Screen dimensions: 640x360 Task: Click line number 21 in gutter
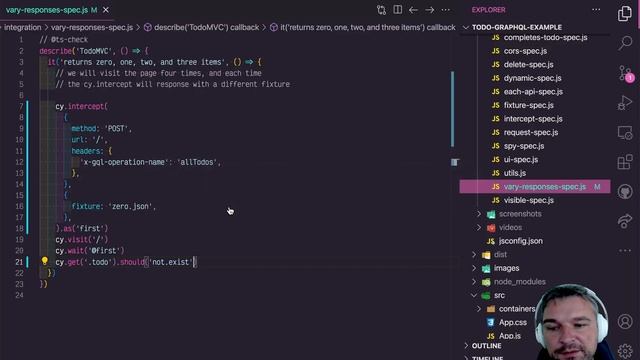(19, 262)
